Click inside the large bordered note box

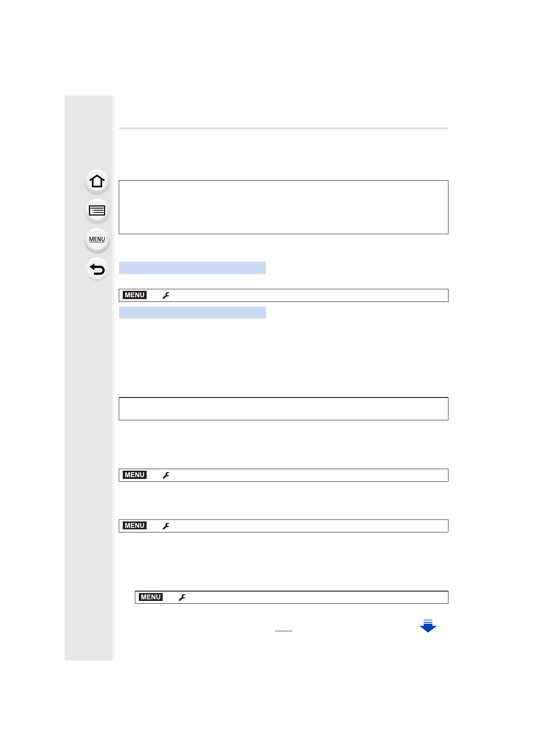tap(284, 207)
